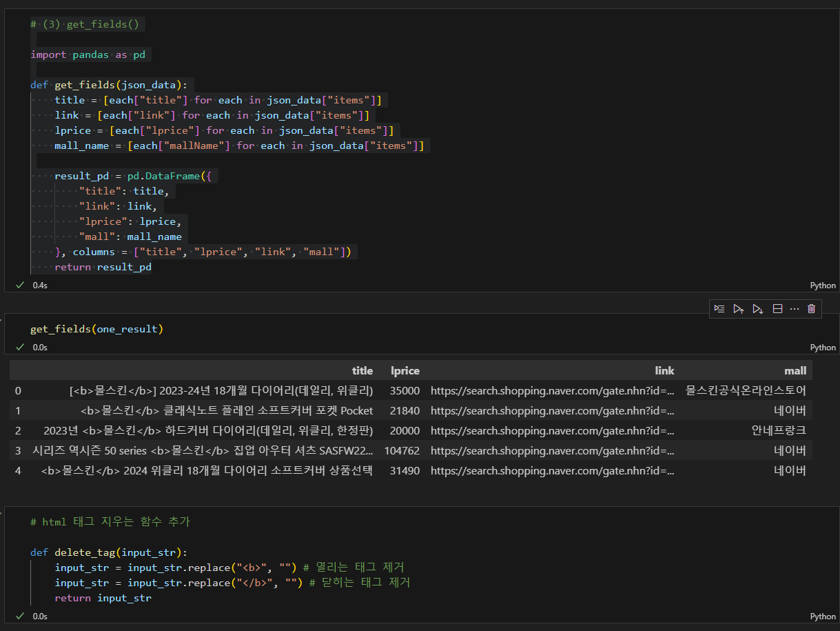Click the Run by Line icon in cell toolbar
The height and width of the screenshot is (631, 840).
point(719,309)
